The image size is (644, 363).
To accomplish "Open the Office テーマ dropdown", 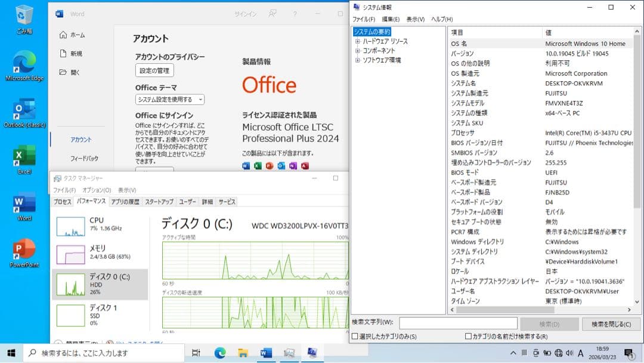I will [x=169, y=100].
